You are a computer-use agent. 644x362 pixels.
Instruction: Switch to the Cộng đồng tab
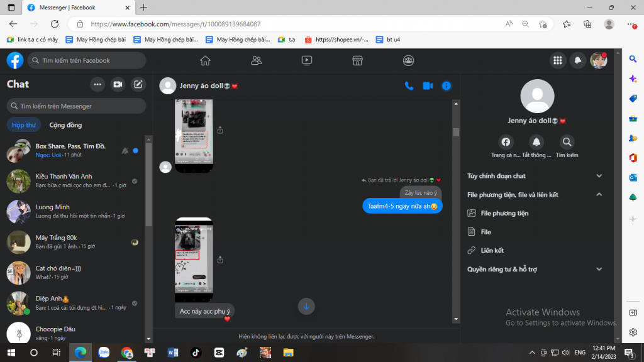tap(65, 125)
